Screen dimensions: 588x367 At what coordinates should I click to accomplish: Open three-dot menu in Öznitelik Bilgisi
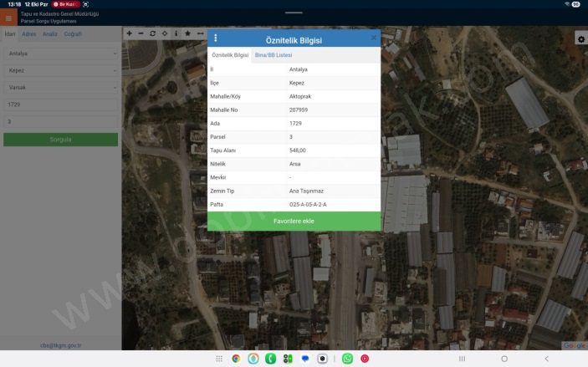(216, 38)
